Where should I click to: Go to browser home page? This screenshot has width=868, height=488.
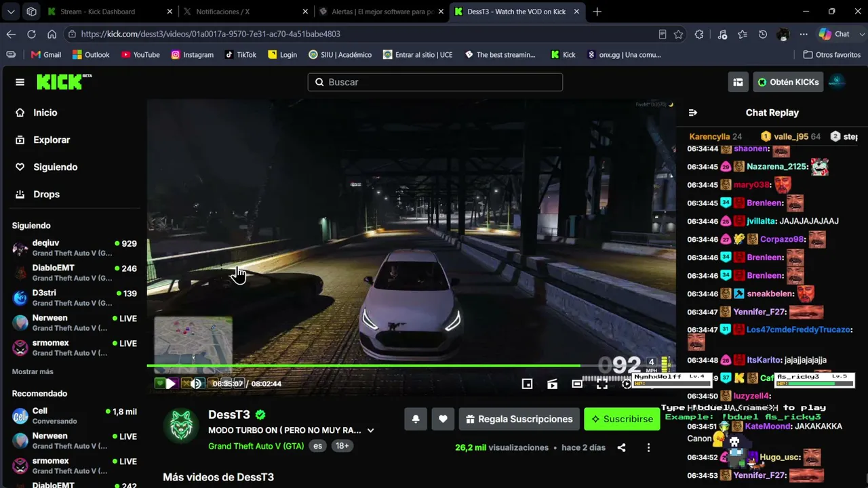[x=52, y=34]
